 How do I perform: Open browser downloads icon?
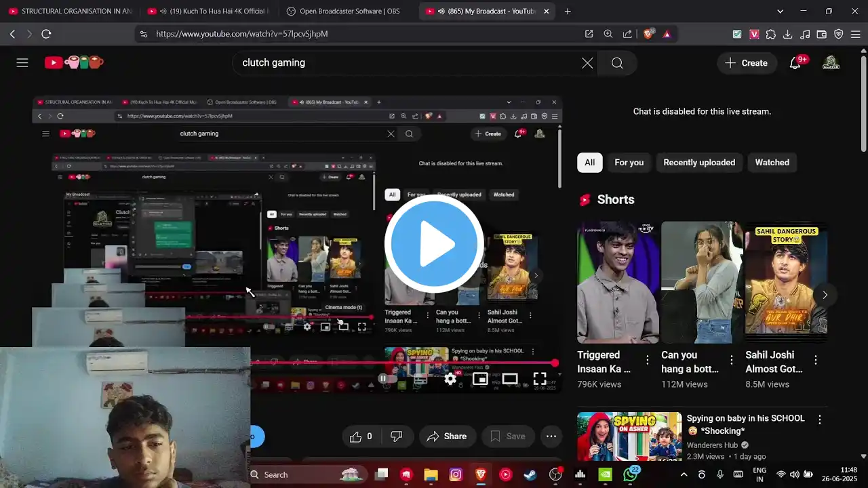788,34
